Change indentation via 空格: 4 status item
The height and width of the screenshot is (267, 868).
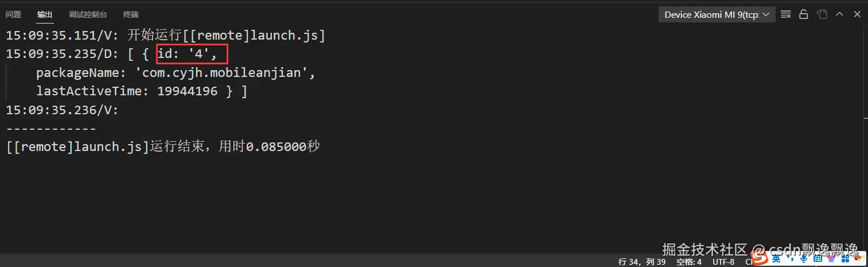pos(689,261)
